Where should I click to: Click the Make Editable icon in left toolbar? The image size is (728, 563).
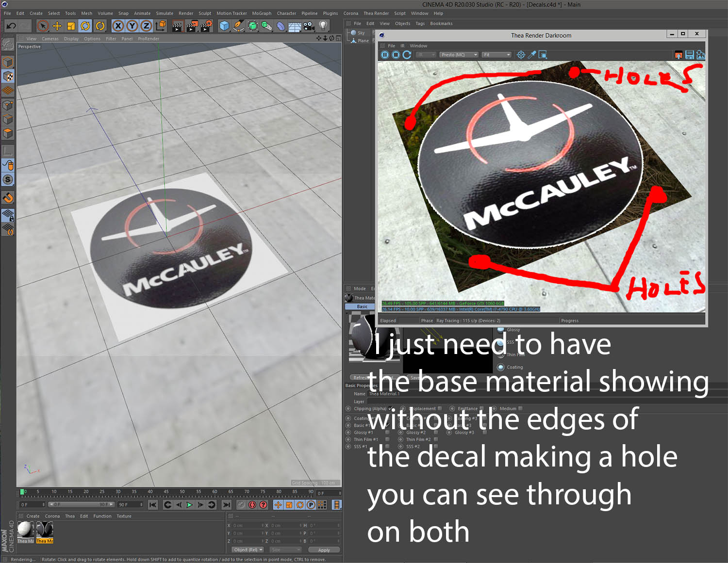[x=8, y=45]
